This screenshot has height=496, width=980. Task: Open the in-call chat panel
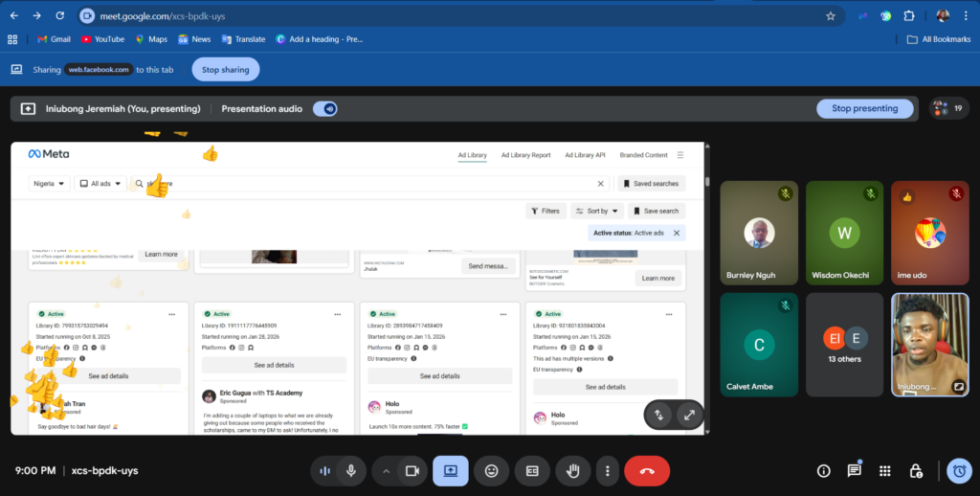click(x=854, y=471)
